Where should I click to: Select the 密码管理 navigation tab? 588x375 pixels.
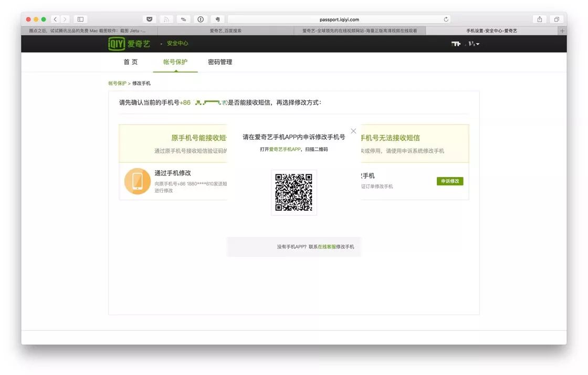[220, 62]
